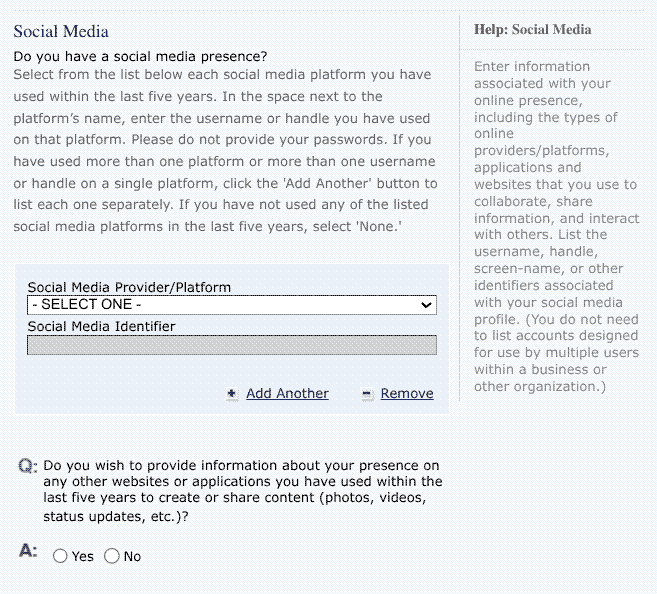Click the Remove link

pyautogui.click(x=407, y=394)
